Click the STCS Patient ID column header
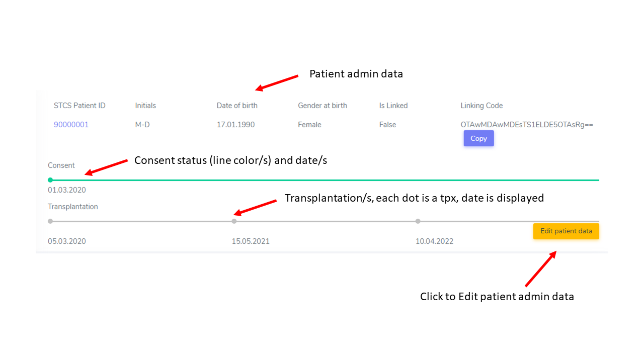644x362 pixels. coord(79,106)
